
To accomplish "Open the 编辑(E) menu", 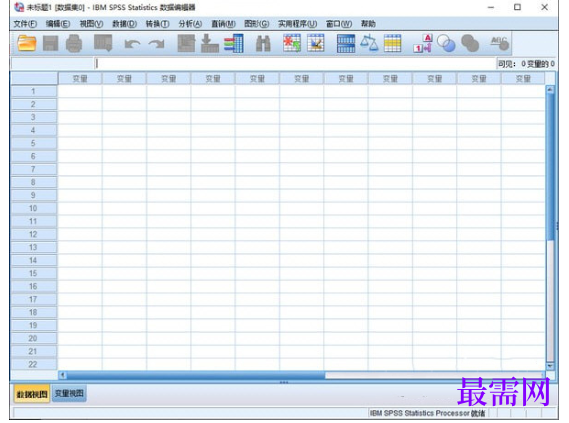I will (58, 24).
